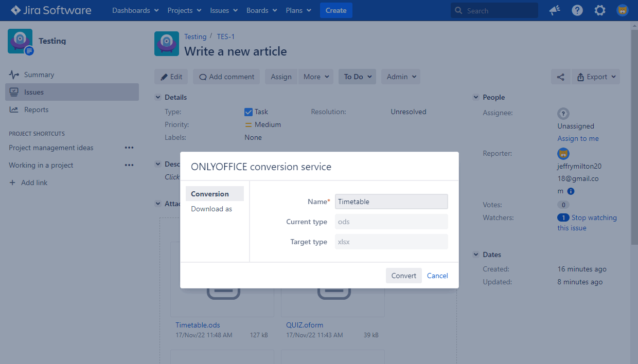This screenshot has height=364, width=638.
Task: Open the settings gear icon
Action: point(600,10)
